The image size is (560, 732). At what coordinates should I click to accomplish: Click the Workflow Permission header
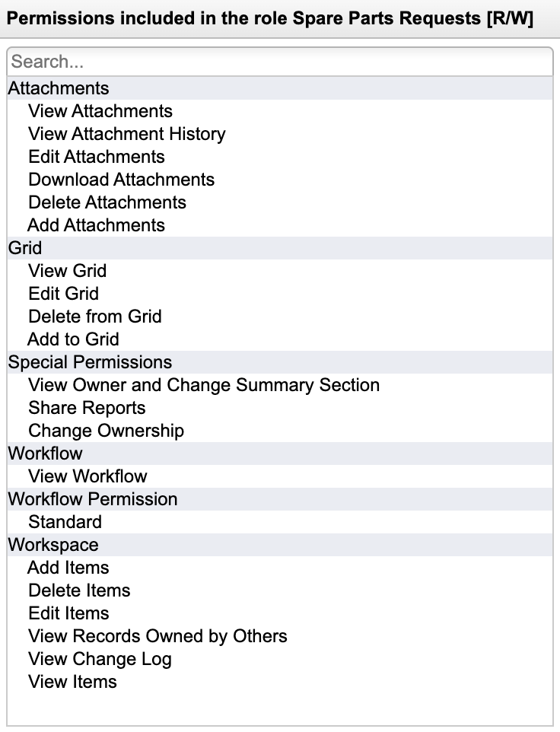93,499
